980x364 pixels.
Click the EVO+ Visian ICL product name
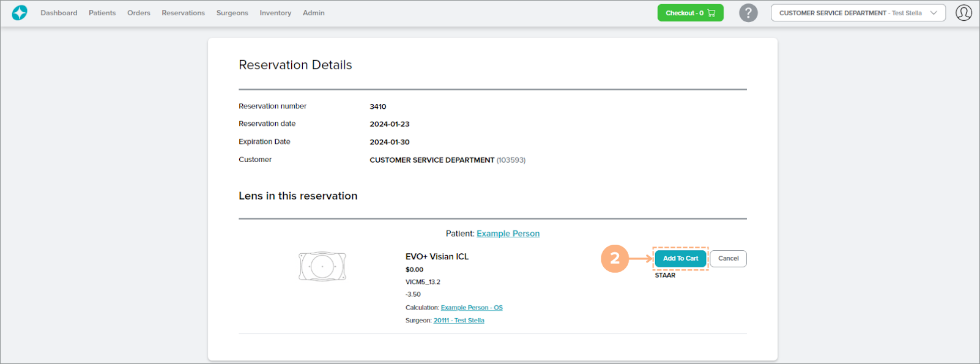click(437, 257)
